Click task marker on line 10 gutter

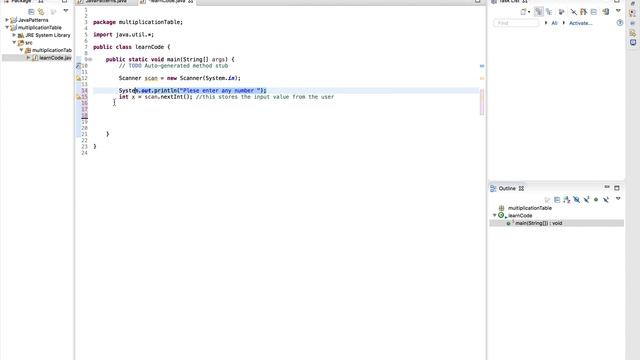pyautogui.click(x=78, y=65)
